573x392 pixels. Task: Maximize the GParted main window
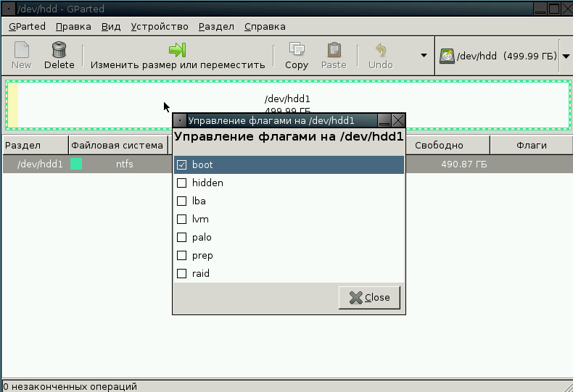554,9
